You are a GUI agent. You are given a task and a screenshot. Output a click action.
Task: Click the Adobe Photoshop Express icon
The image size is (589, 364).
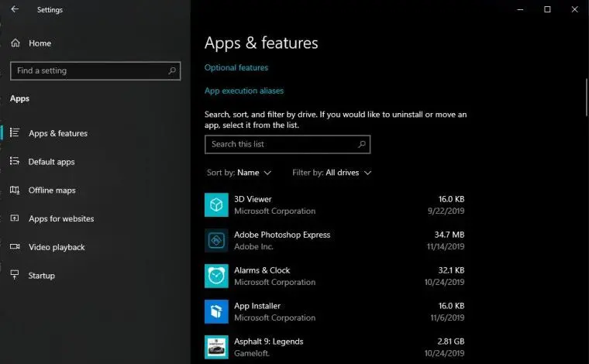point(216,241)
